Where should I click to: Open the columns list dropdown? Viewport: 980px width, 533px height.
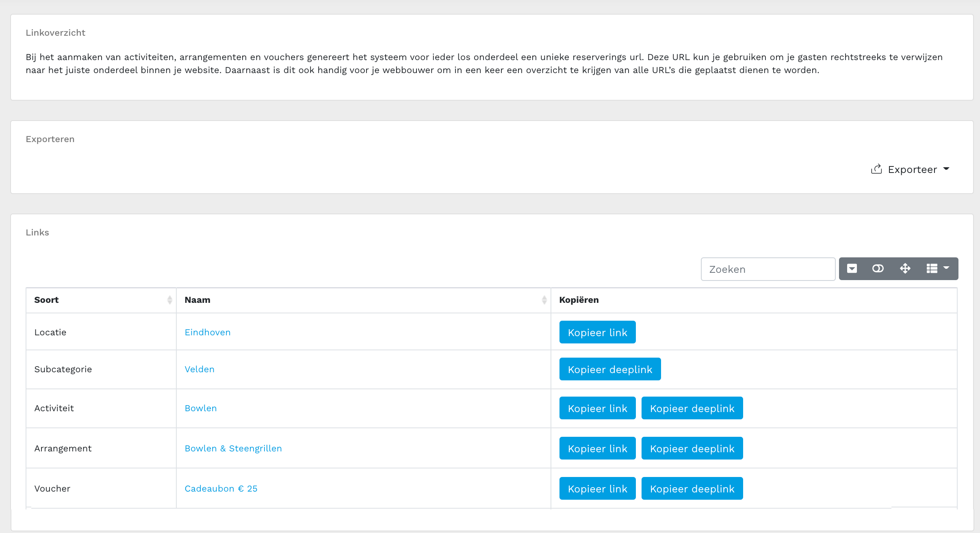tap(937, 269)
